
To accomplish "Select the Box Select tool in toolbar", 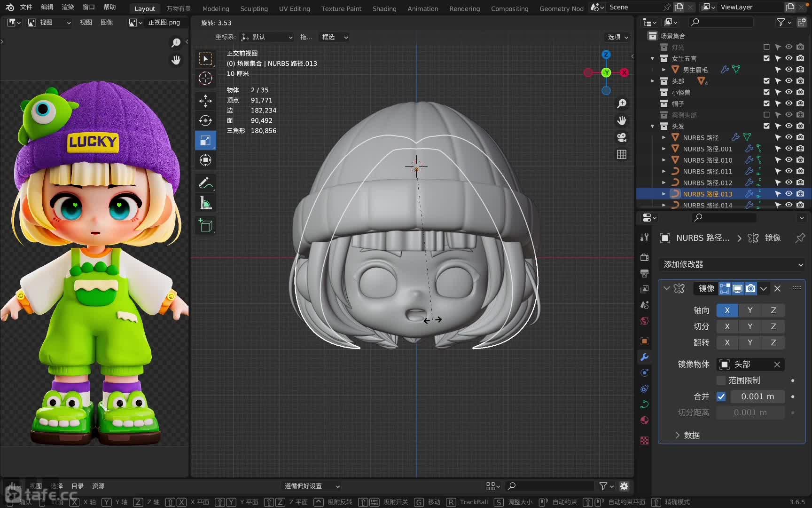I will tap(205, 59).
